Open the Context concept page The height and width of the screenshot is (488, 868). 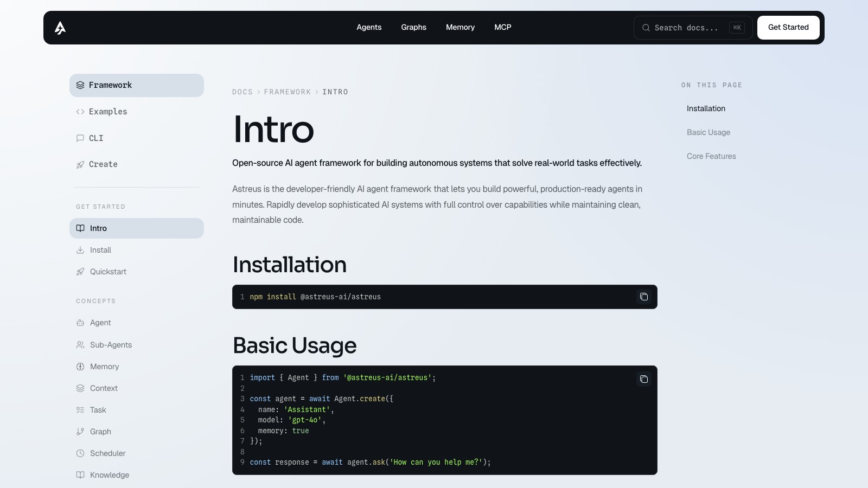pyautogui.click(x=137, y=388)
